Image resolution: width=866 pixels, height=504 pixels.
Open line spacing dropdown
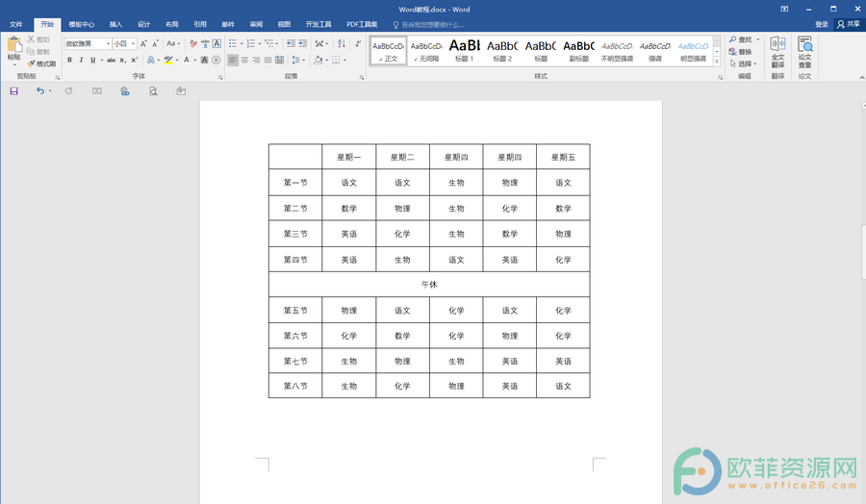point(298,60)
